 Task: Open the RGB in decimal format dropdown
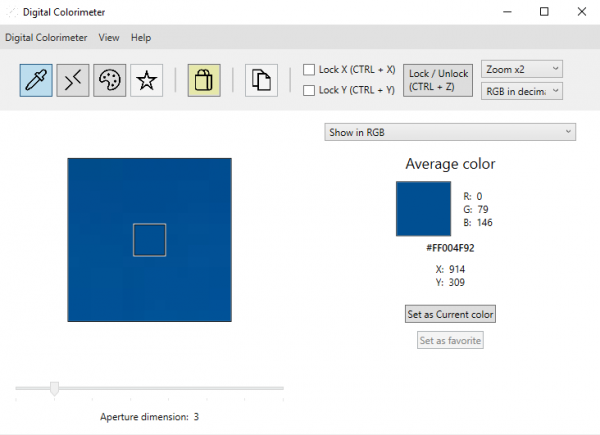pyautogui.click(x=522, y=91)
